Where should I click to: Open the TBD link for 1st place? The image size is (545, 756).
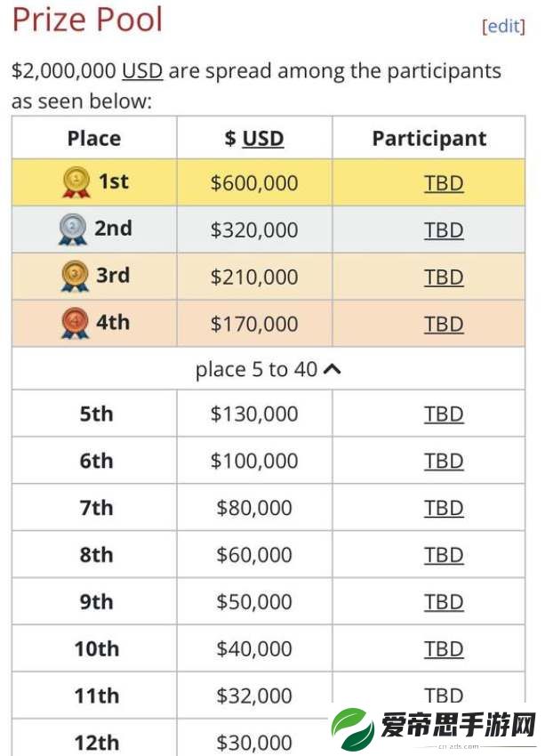click(x=444, y=184)
